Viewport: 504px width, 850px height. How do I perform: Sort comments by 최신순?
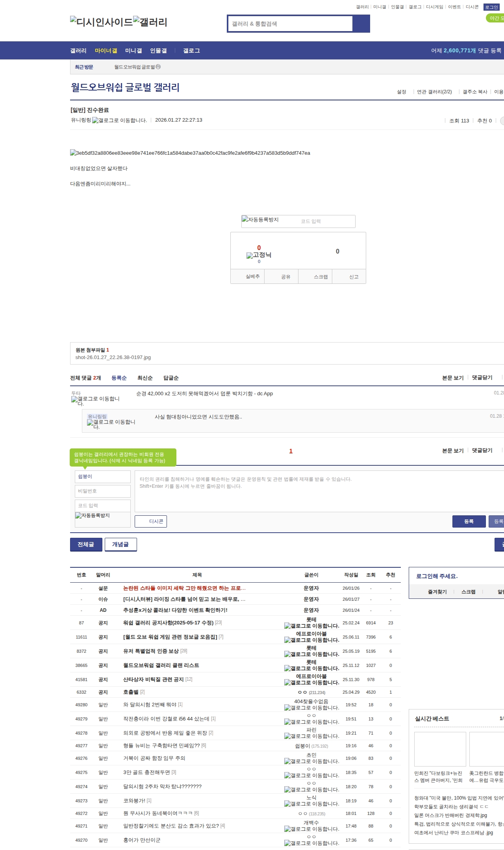[x=145, y=378]
